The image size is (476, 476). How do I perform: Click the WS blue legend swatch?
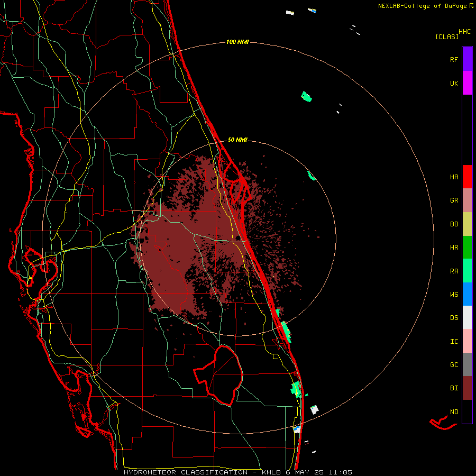[x=467, y=294]
